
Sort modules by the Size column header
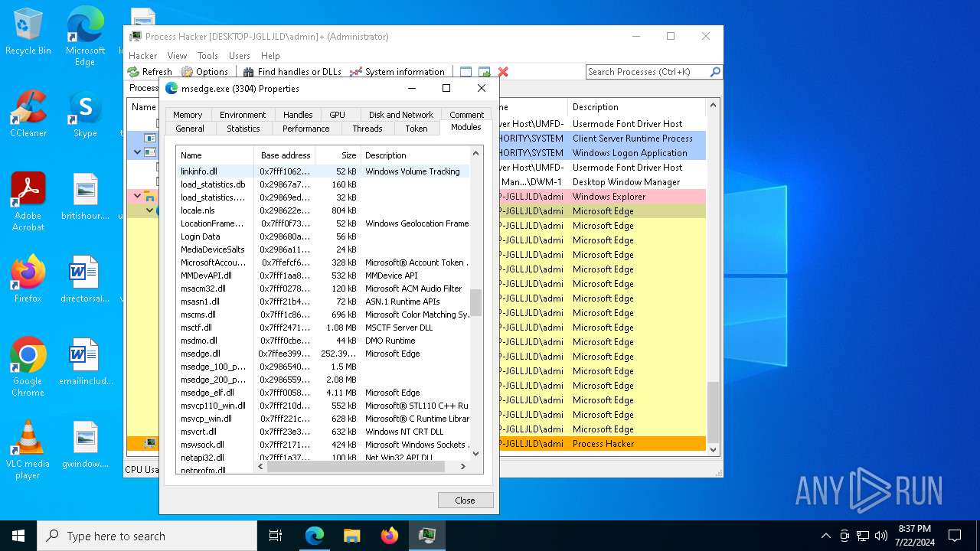(338, 155)
